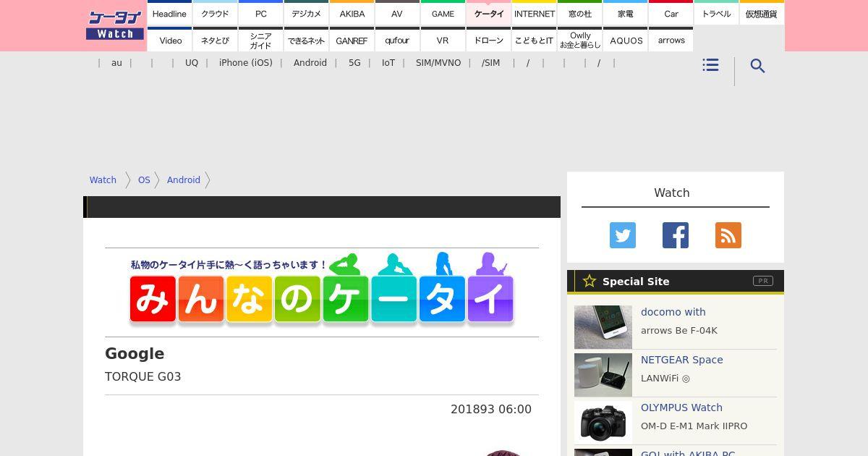
Task: Select the ケータイ tab
Action: tap(488, 13)
